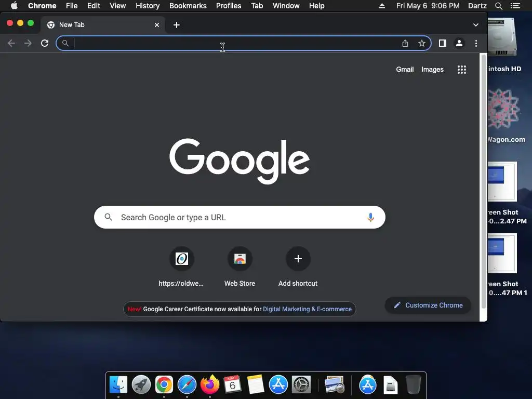Open System Preferences from the Dock

pos(301,385)
